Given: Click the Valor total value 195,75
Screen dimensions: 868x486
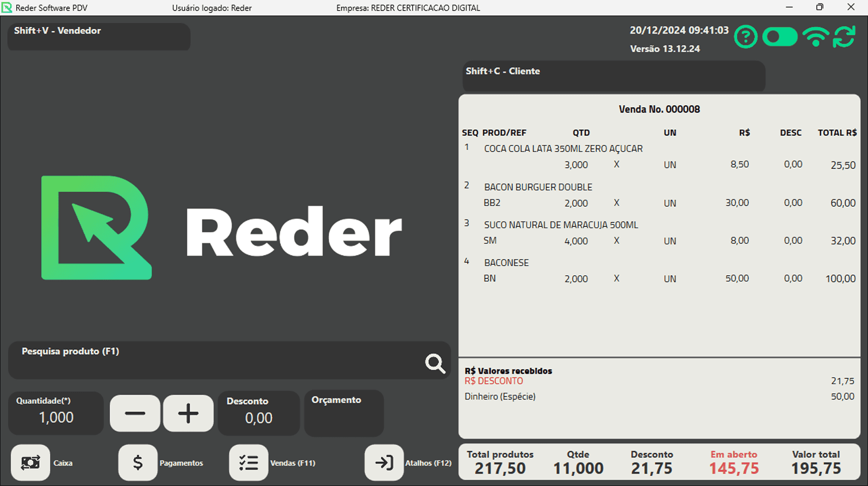Looking at the screenshot, I should tap(816, 468).
